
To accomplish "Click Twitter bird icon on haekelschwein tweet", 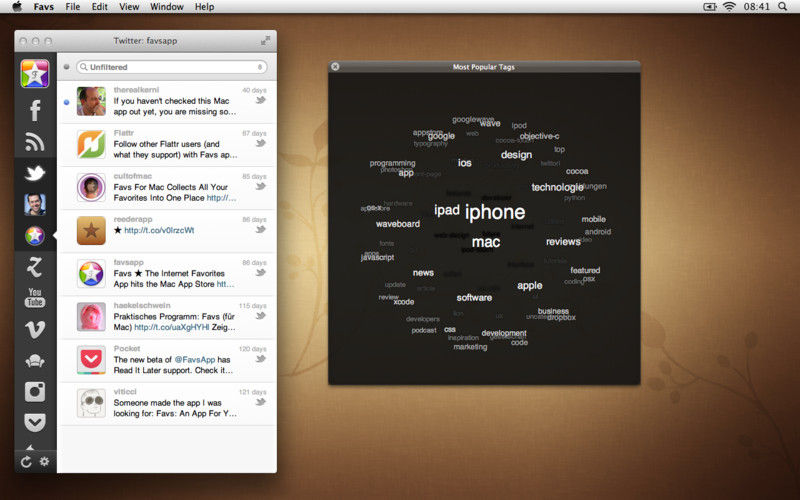I will tap(261, 316).
